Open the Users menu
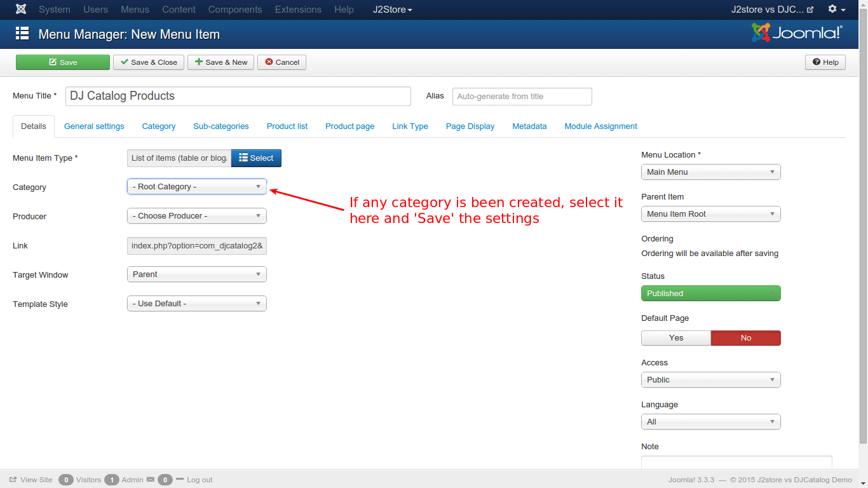This screenshot has height=488, width=868. (95, 10)
